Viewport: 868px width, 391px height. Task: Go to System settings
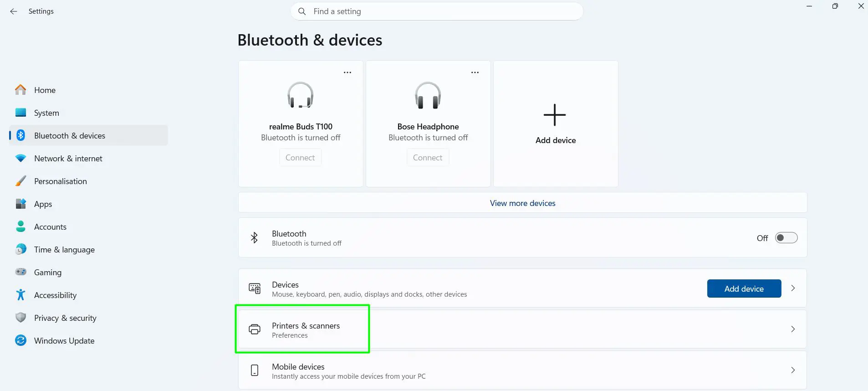pyautogui.click(x=88, y=113)
